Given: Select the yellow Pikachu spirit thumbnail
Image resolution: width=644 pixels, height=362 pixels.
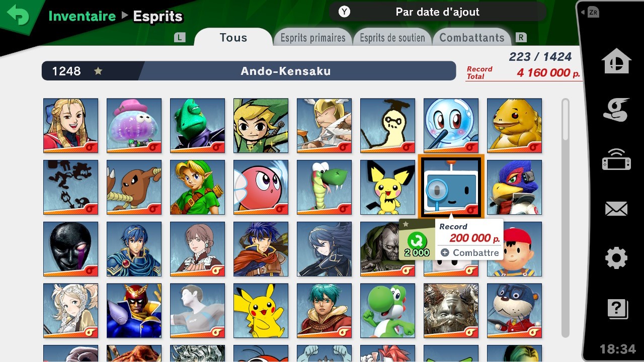Looking at the screenshot, I should click(261, 311).
